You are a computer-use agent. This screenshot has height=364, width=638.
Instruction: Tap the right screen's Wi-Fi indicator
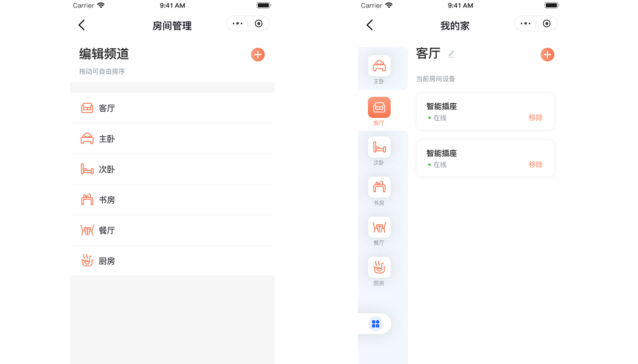click(389, 6)
